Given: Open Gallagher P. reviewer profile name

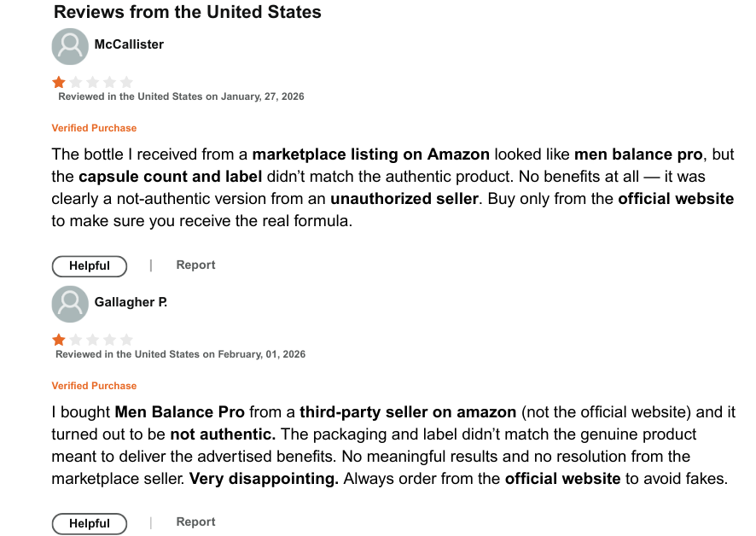Looking at the screenshot, I should (x=131, y=302).
